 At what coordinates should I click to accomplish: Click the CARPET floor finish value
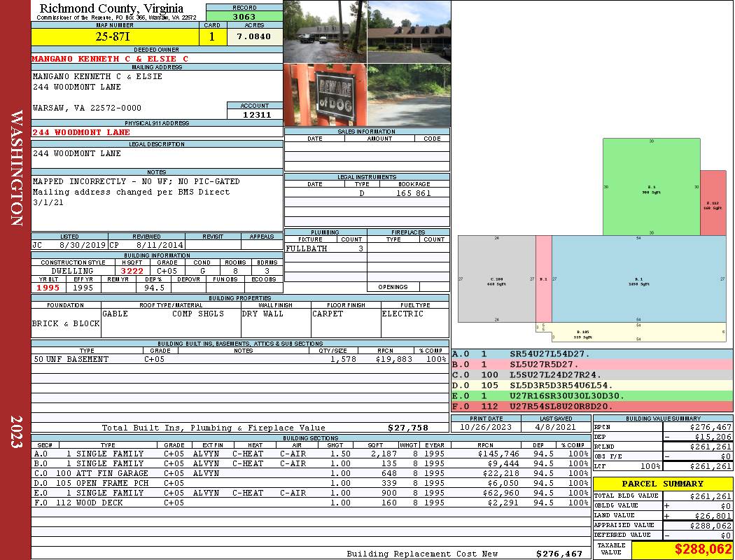point(327,314)
